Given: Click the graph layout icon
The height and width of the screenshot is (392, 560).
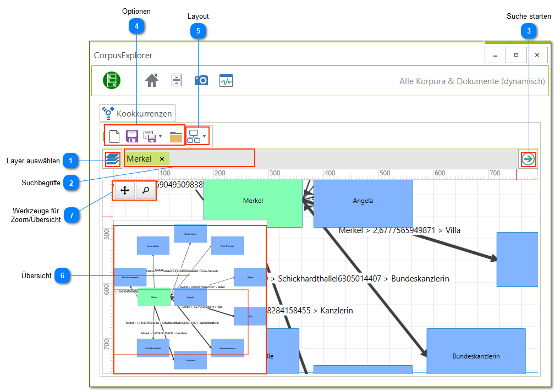Looking at the screenshot, I should 194,136.
